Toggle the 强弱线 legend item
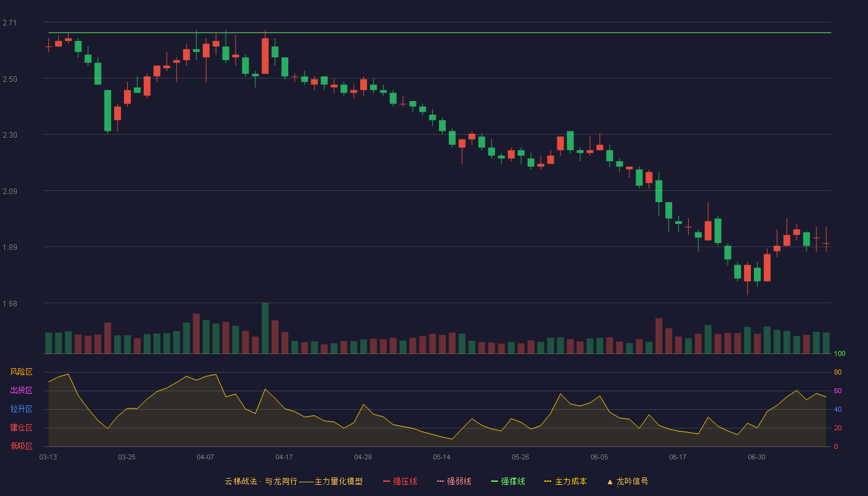 click(x=454, y=481)
